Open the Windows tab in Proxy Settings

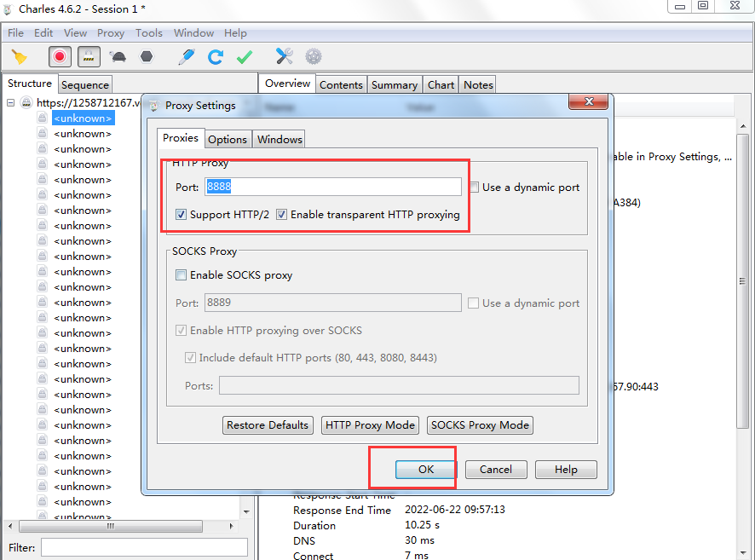(x=280, y=139)
